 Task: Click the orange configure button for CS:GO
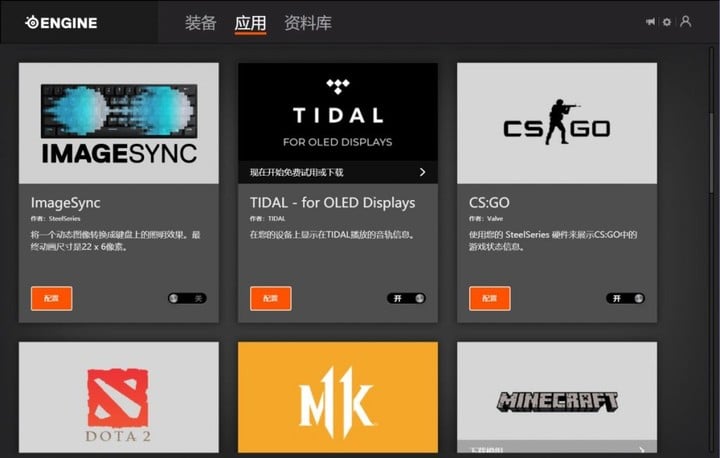[489, 299]
